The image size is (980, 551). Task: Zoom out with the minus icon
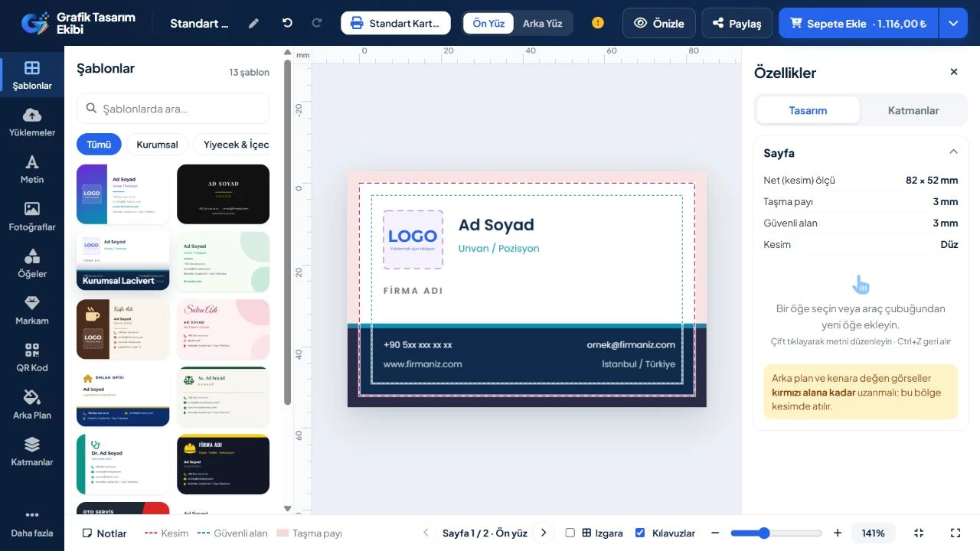715,533
